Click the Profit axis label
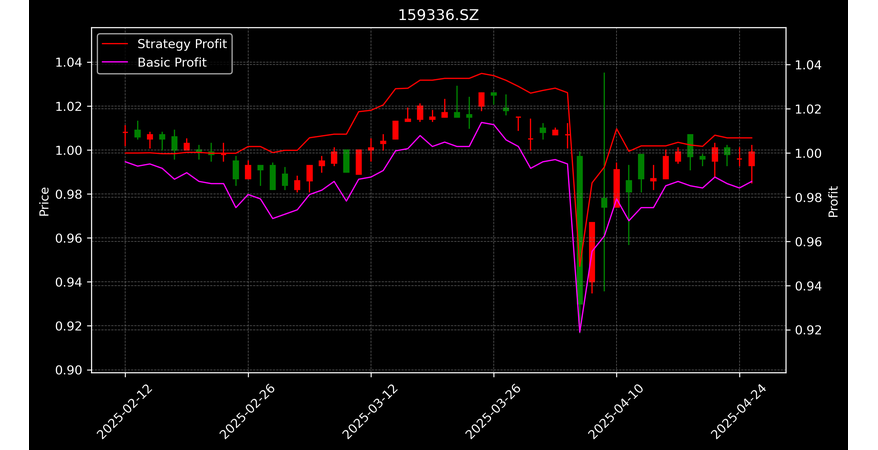878x450 pixels. click(x=833, y=201)
